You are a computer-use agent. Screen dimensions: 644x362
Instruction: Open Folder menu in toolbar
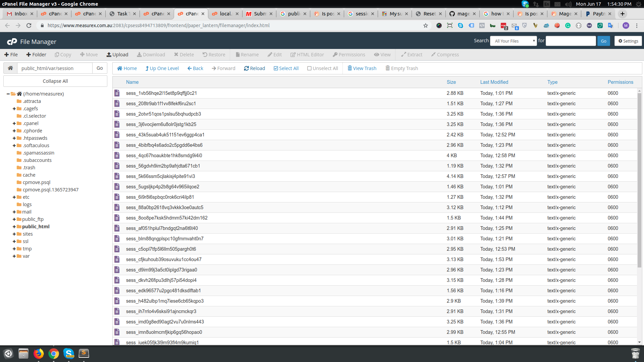coord(36,54)
